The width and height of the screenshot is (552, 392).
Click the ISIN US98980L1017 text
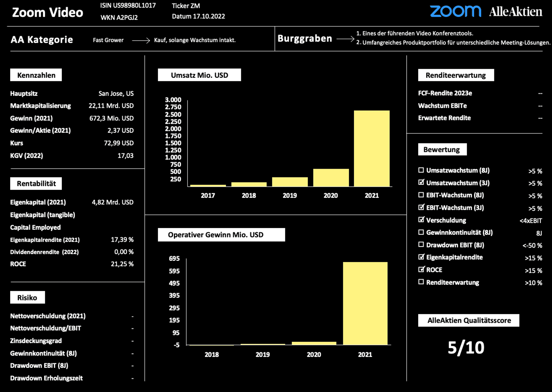(x=128, y=6)
